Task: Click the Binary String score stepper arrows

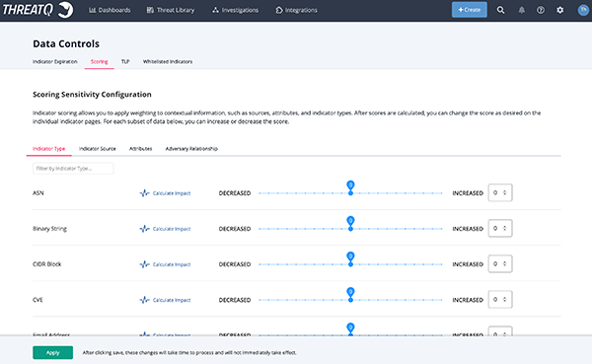Action: pyautogui.click(x=505, y=228)
